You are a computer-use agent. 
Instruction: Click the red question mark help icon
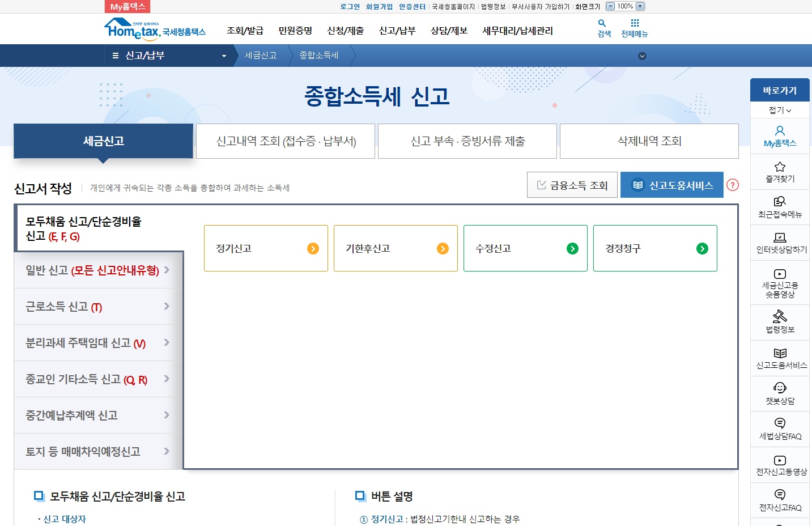click(733, 185)
